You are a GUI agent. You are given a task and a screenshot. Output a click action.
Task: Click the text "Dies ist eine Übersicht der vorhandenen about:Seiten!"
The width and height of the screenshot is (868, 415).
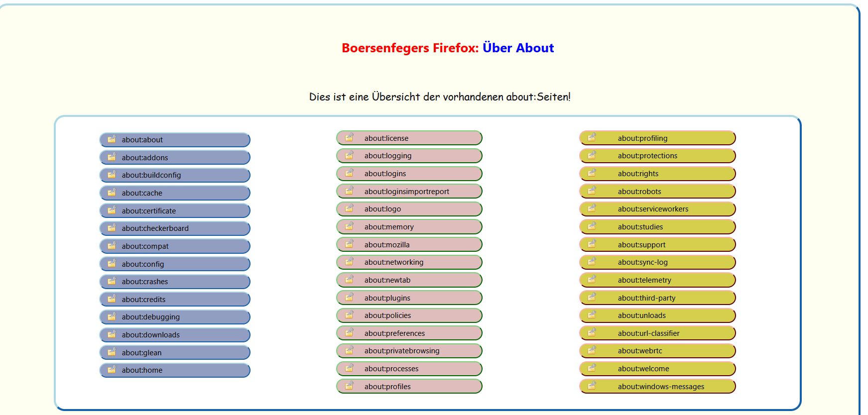[x=440, y=97]
